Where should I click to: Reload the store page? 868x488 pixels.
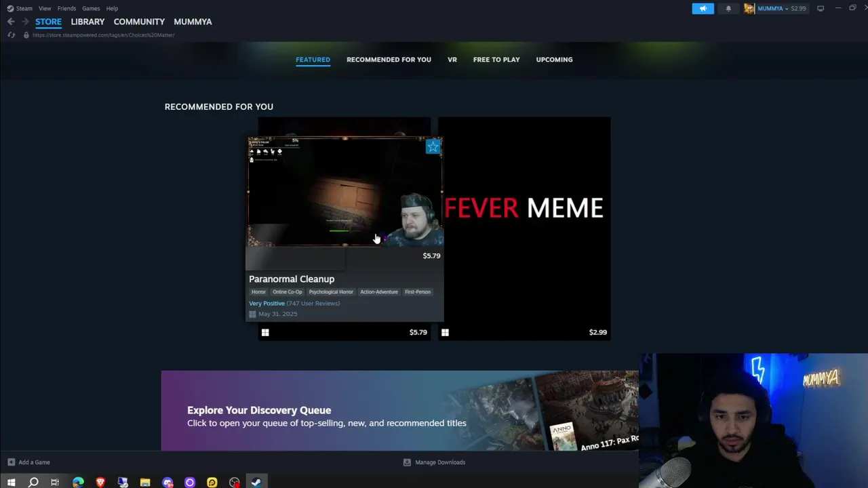click(x=11, y=35)
